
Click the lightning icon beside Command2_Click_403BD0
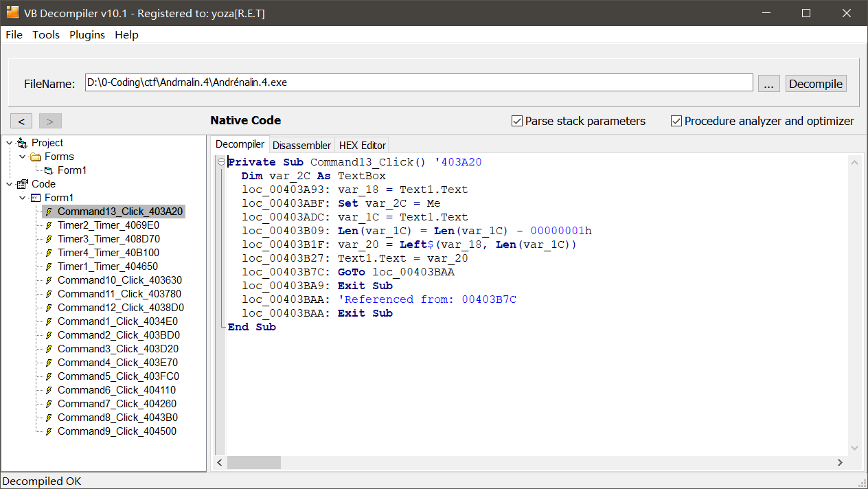pos(49,335)
